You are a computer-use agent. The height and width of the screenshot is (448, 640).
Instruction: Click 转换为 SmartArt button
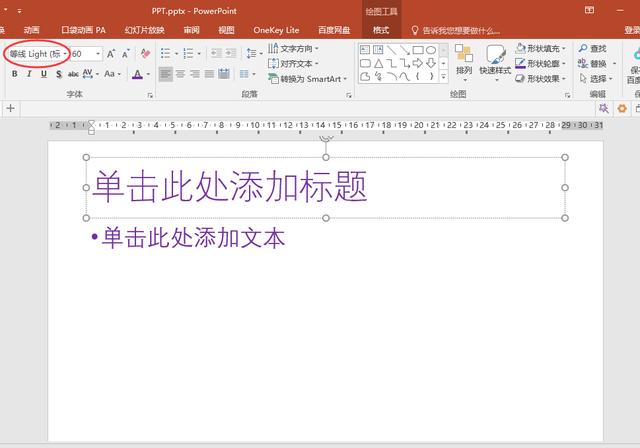tap(307, 79)
